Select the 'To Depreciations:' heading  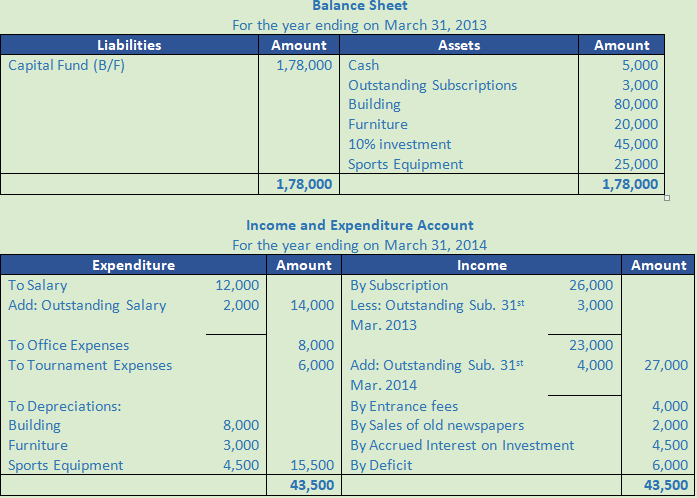[x=65, y=406]
